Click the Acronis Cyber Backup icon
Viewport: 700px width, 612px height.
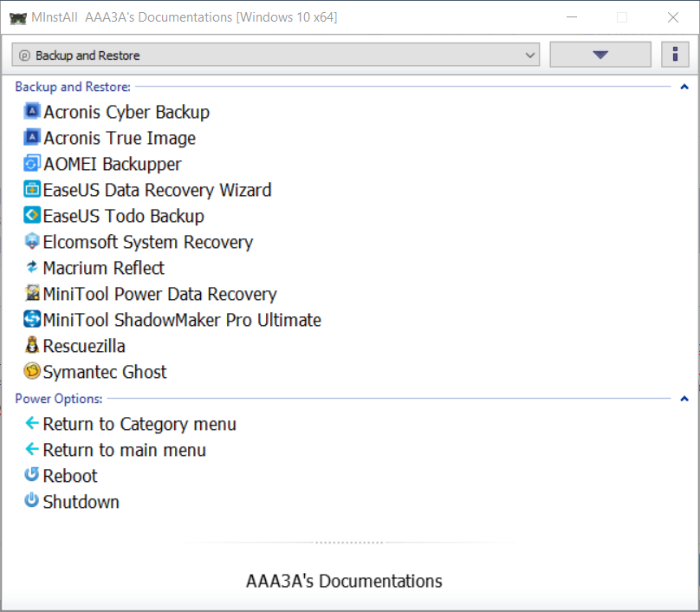[x=32, y=111]
